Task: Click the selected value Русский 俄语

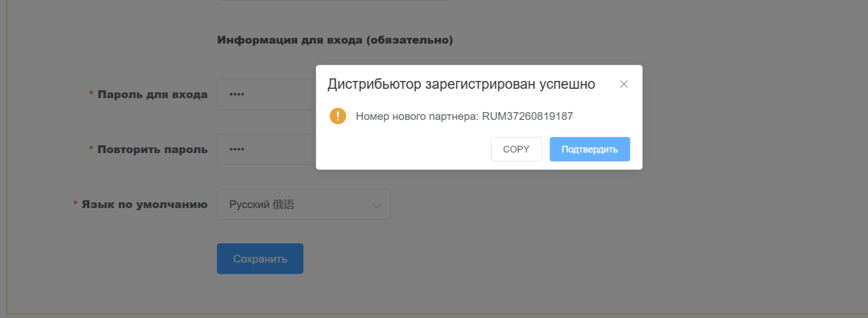Action: (262, 204)
